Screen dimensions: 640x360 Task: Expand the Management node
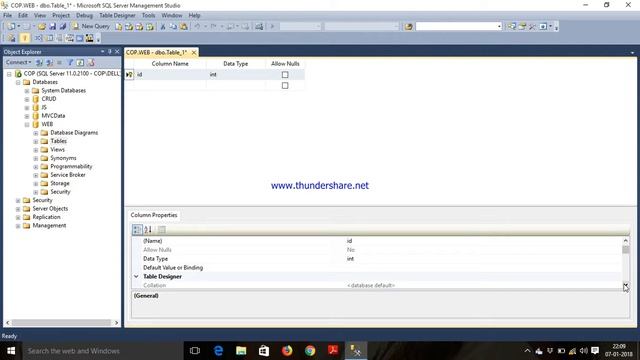pos(18,226)
